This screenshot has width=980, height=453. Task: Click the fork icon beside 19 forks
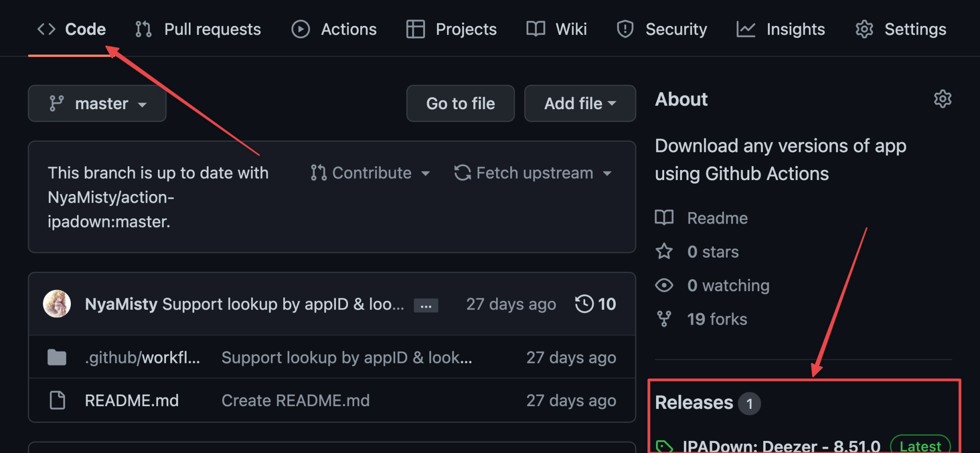click(x=664, y=319)
